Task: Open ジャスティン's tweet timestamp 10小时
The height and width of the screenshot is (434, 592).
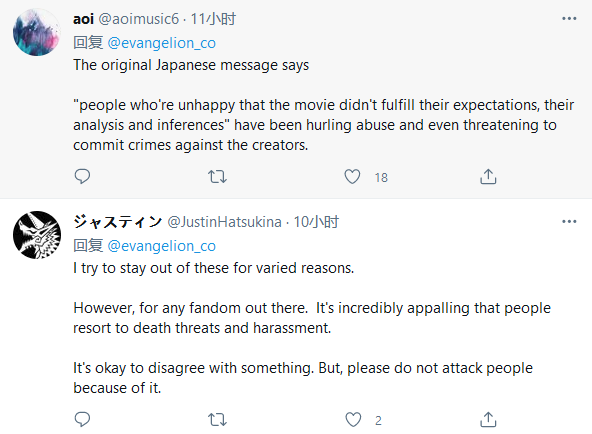Action: [x=316, y=222]
